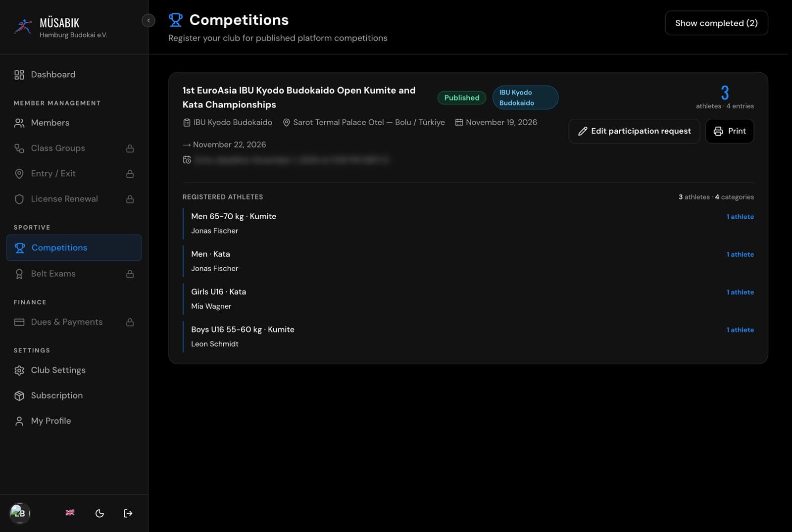792x532 pixels.
Task: Click the MÜSABIK logo icon
Action: (23, 26)
